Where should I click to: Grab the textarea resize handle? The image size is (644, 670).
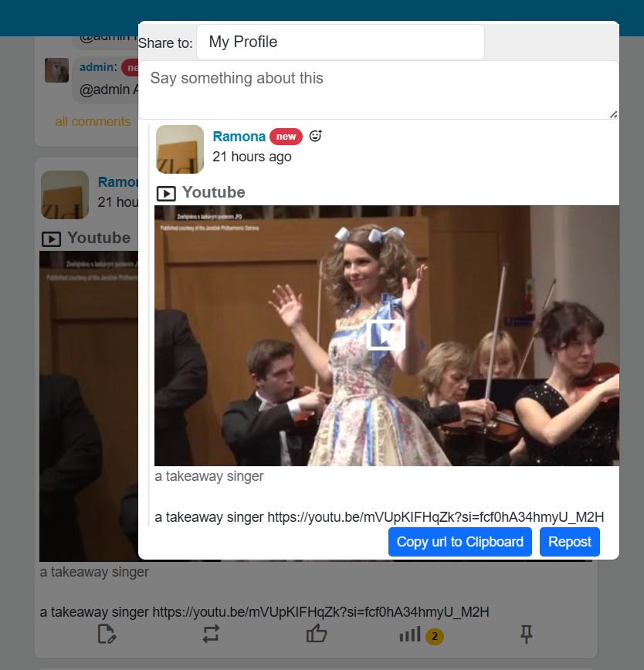(x=613, y=114)
